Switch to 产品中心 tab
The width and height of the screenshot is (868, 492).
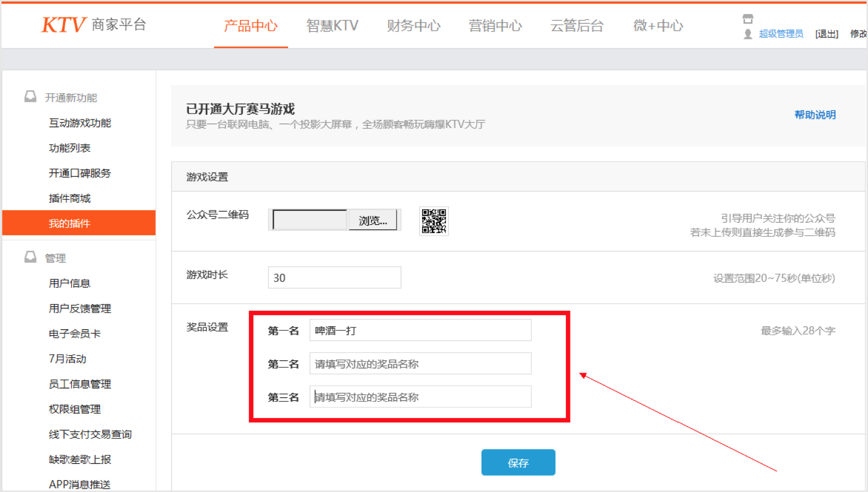250,25
